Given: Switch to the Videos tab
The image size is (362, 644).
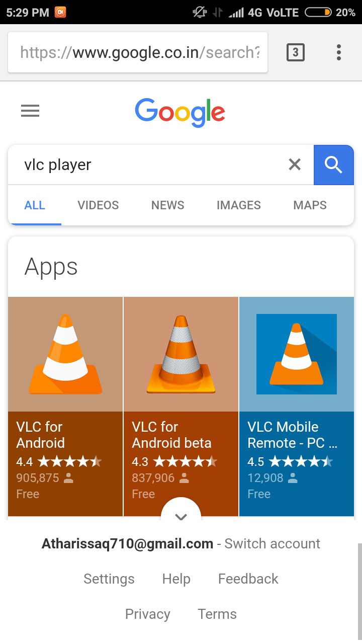Looking at the screenshot, I should pos(98,205).
